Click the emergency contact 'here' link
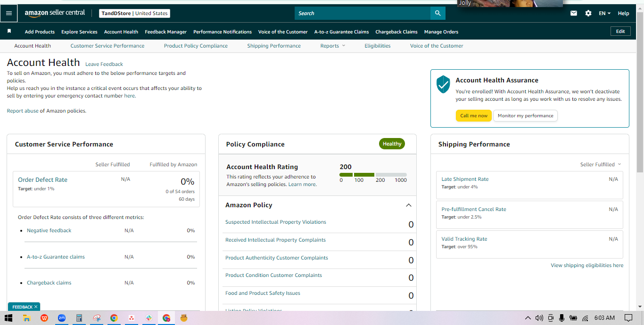Screen dimensions: 644x325 pos(130,96)
